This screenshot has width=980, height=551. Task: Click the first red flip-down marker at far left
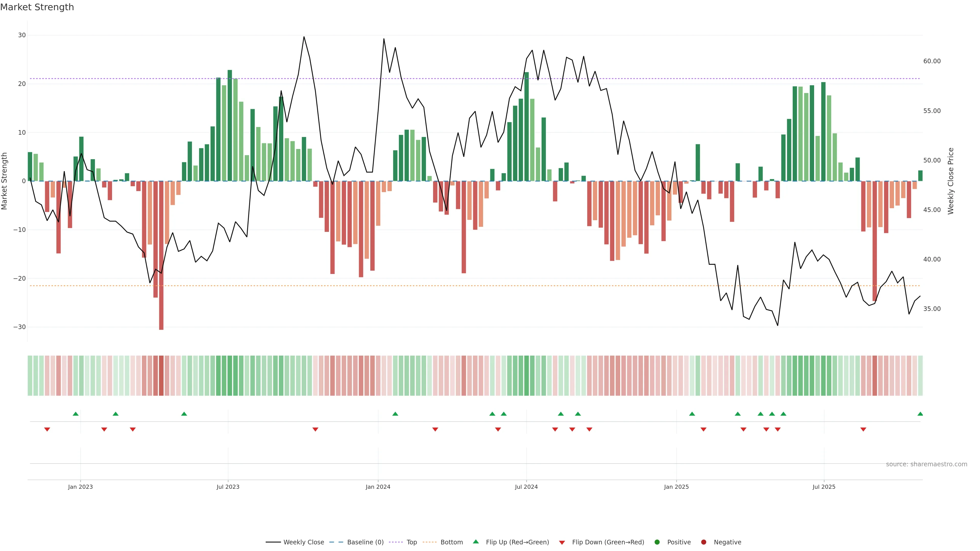pos(47,429)
